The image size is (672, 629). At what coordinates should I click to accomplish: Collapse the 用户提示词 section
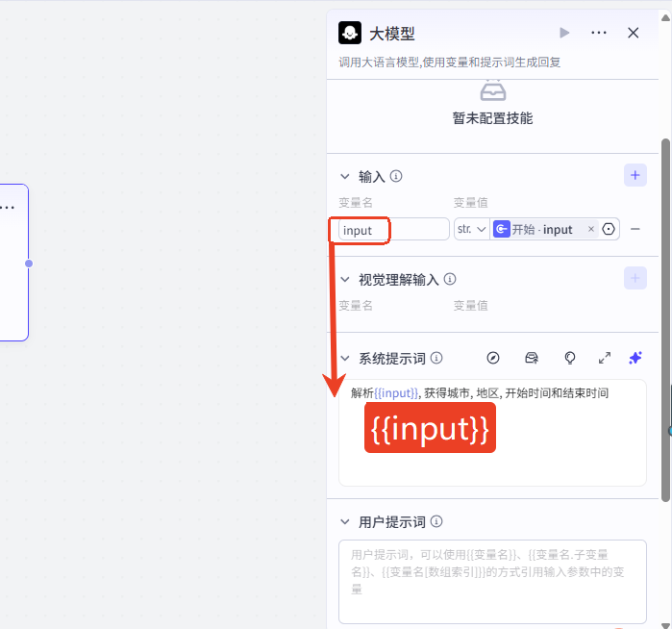pos(345,522)
